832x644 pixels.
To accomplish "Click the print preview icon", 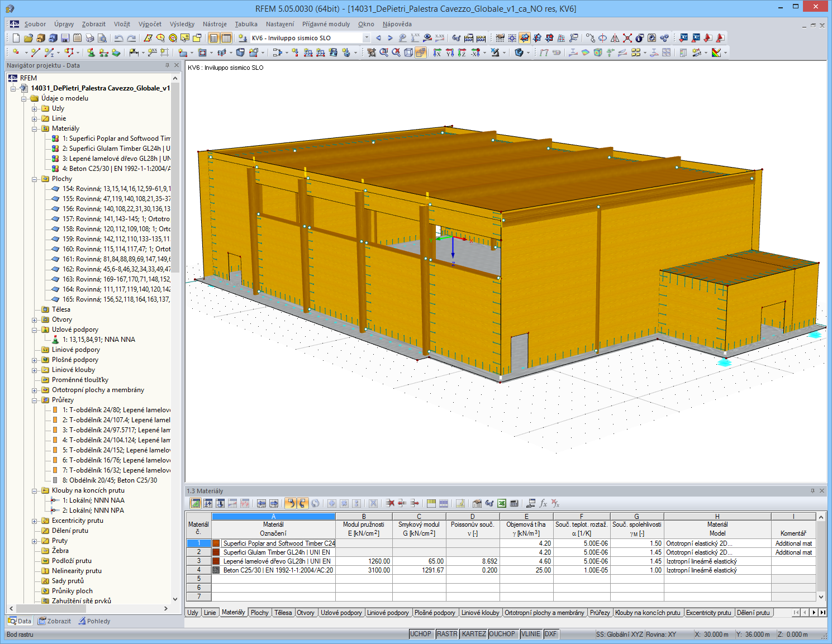I will 103,38.
